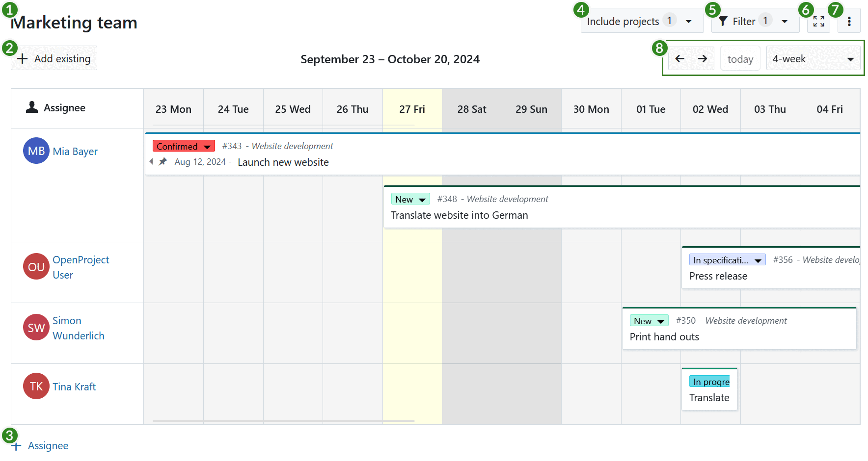868x461 pixels.
Task: Click the person icon in the Assignee header
Action: click(31, 107)
